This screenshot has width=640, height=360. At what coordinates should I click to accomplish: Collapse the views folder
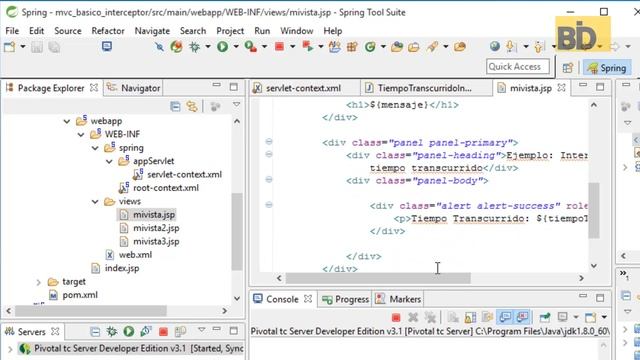click(95, 202)
